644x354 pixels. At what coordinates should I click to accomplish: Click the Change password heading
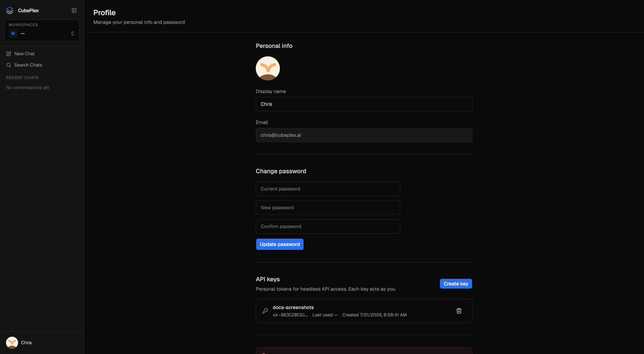click(281, 171)
